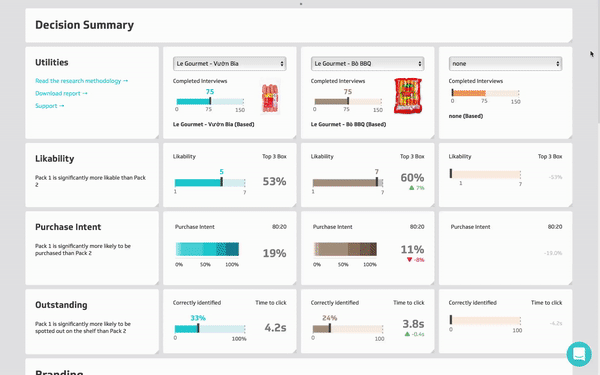Open the Le Gourmet - Vườn Bia dropdown
The image size is (600, 375).
coord(230,64)
